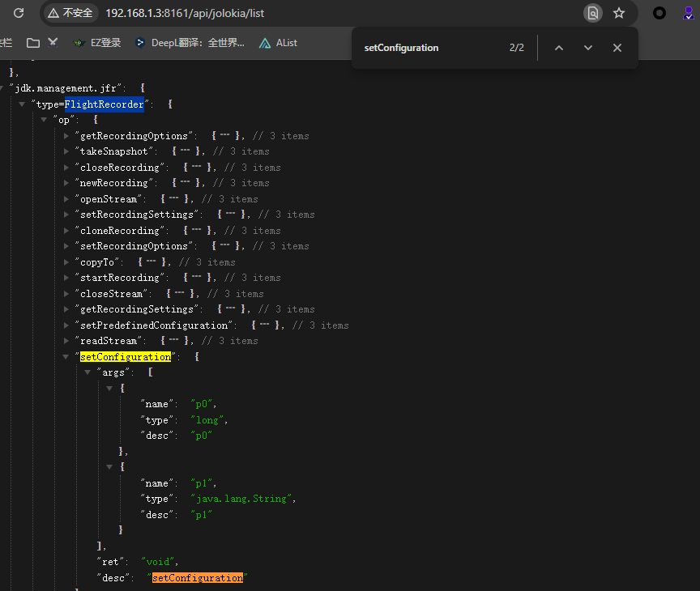
Task: Go to previous find match
Action: [x=558, y=48]
